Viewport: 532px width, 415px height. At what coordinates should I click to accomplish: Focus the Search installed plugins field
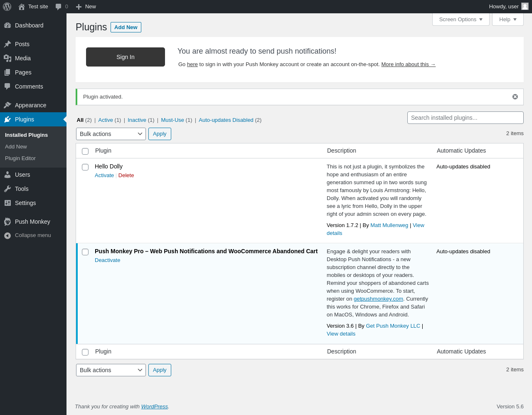click(465, 118)
